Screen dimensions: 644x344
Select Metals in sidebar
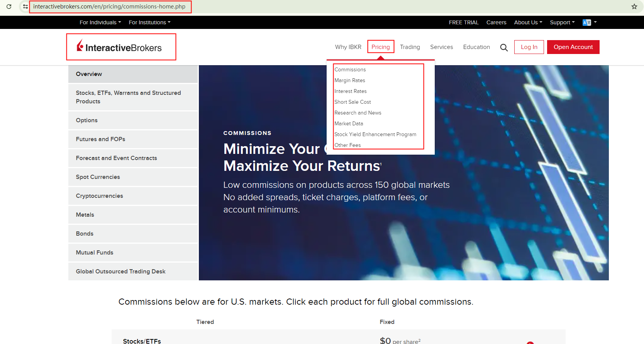[133, 215]
